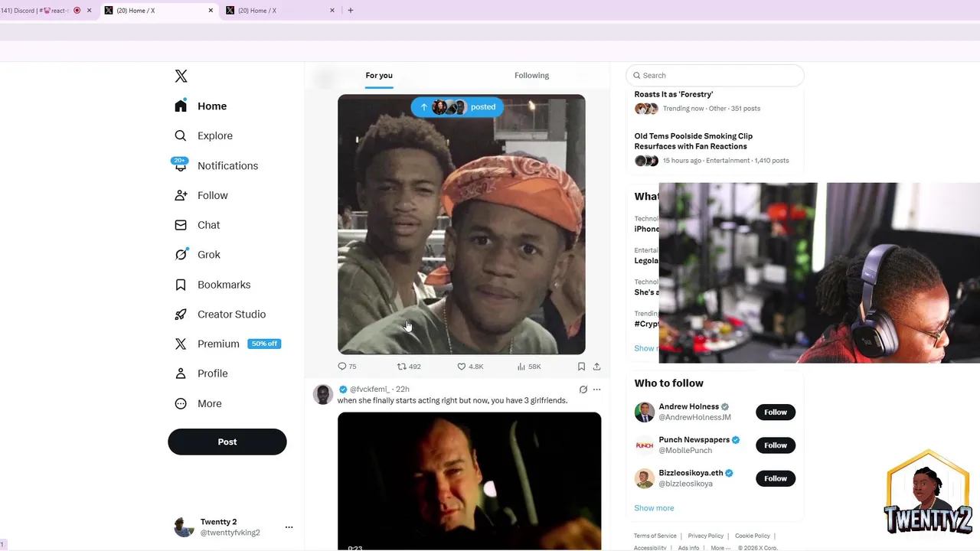Open Andrew Holness profile avatar

pos(645,412)
